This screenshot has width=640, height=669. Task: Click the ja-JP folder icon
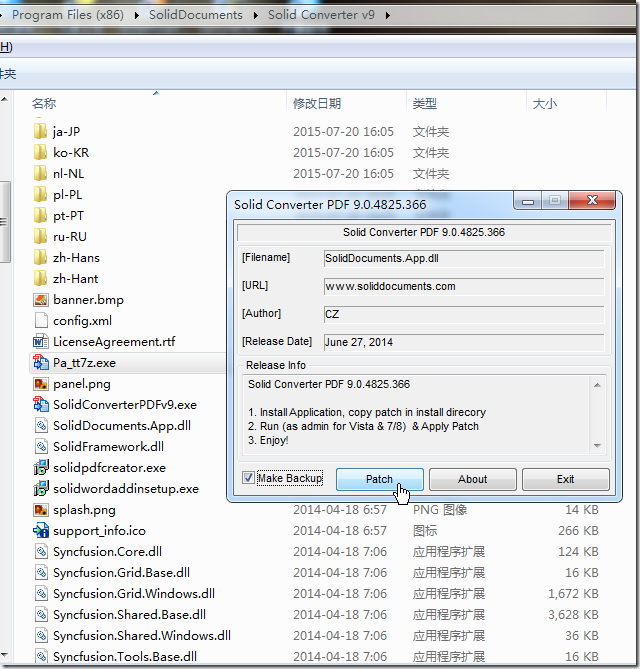[x=40, y=131]
